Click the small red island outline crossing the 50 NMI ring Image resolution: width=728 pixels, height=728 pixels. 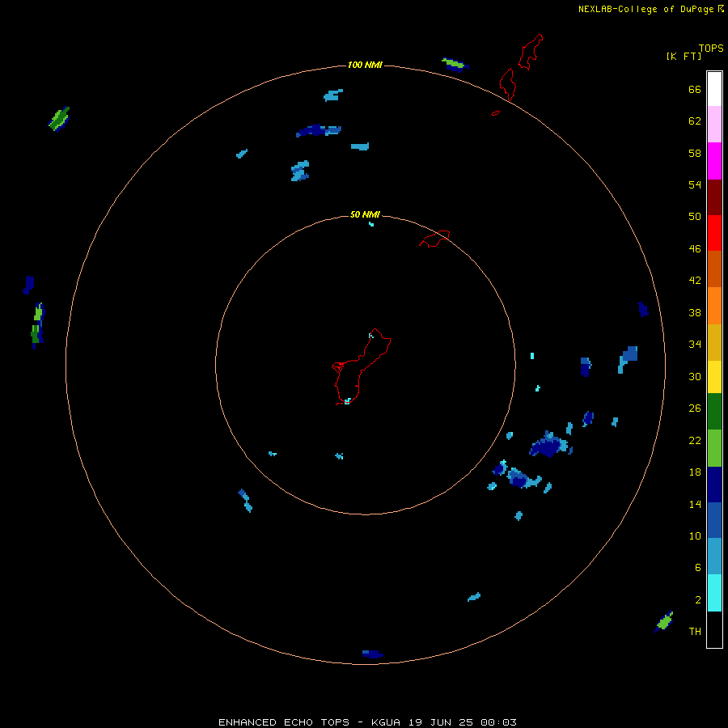(434, 239)
